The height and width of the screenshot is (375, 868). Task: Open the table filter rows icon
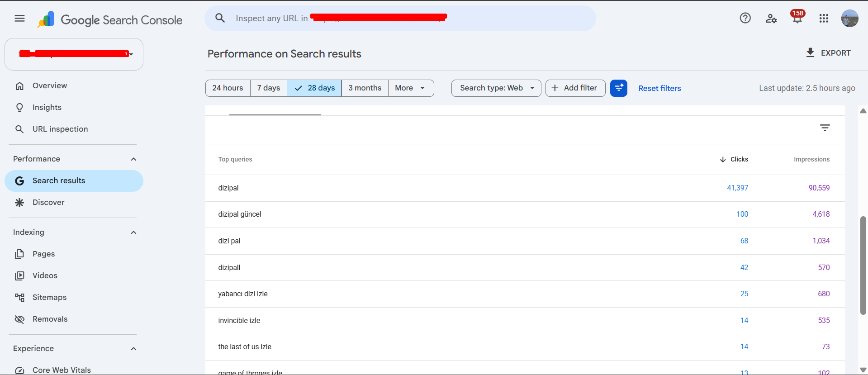pos(825,128)
